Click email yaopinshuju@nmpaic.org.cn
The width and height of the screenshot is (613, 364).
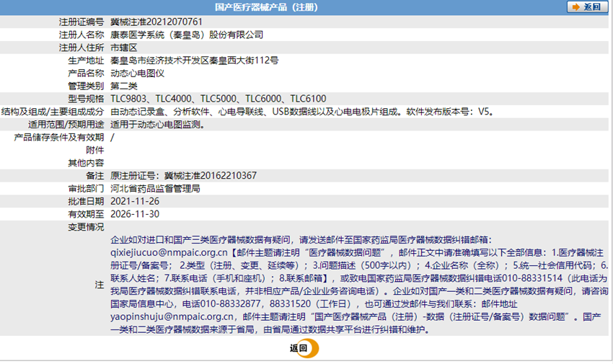click(x=172, y=316)
